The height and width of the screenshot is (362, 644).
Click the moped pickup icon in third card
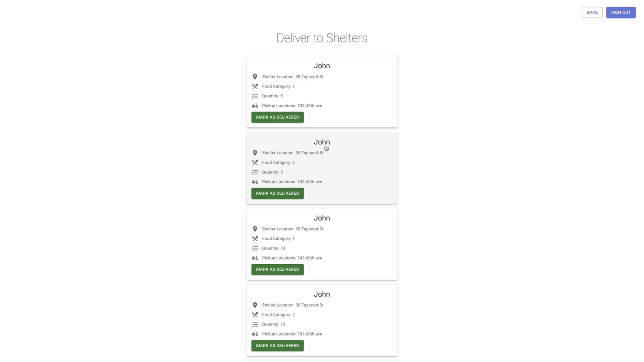tap(255, 258)
